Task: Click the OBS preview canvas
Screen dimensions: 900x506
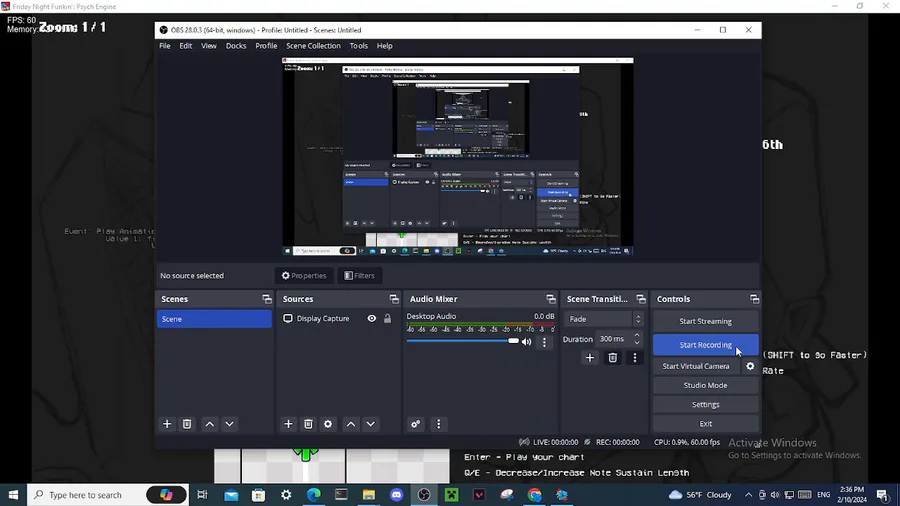Action: click(457, 157)
